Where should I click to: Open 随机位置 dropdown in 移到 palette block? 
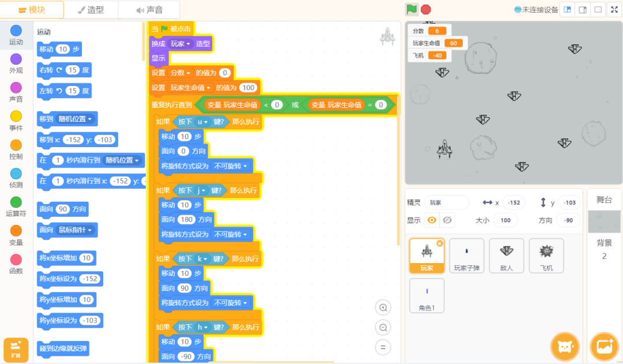[76, 119]
